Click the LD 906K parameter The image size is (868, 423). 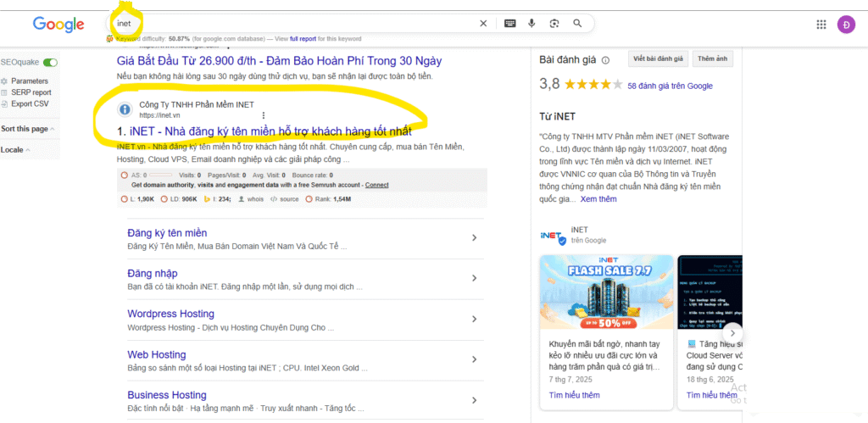179,198
